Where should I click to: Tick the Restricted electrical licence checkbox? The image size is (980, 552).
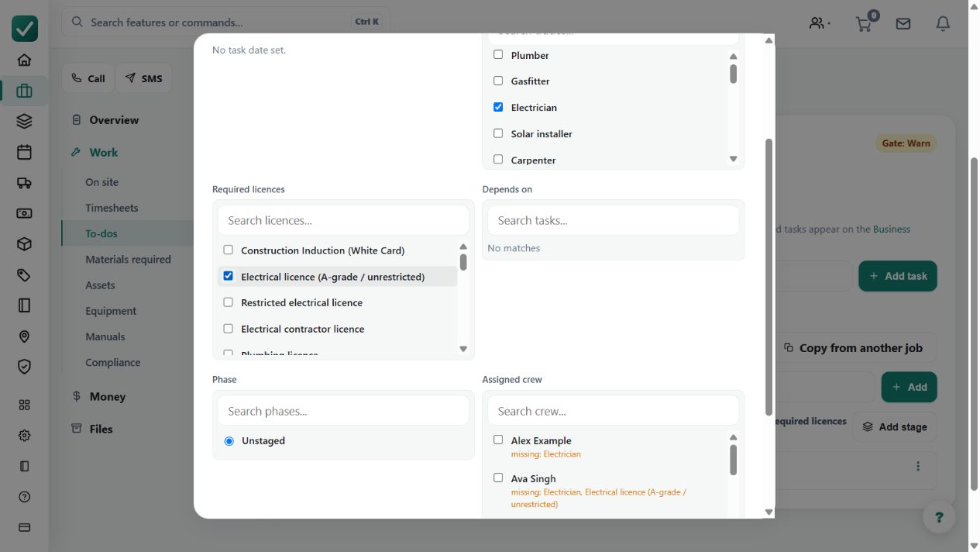click(x=228, y=302)
